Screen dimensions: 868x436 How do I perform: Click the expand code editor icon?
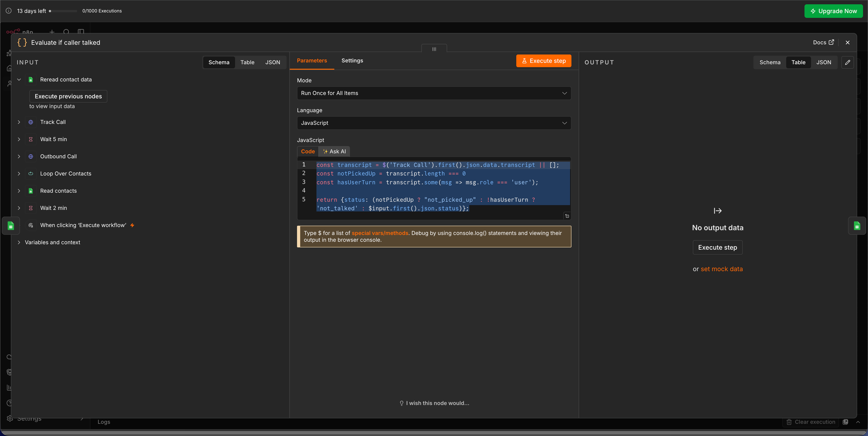click(567, 216)
